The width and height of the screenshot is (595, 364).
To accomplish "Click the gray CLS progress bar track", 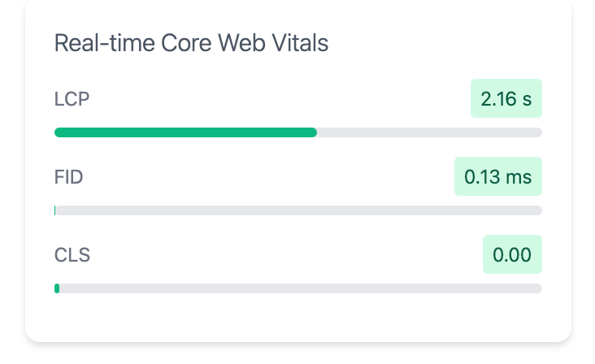I will pos(298,288).
